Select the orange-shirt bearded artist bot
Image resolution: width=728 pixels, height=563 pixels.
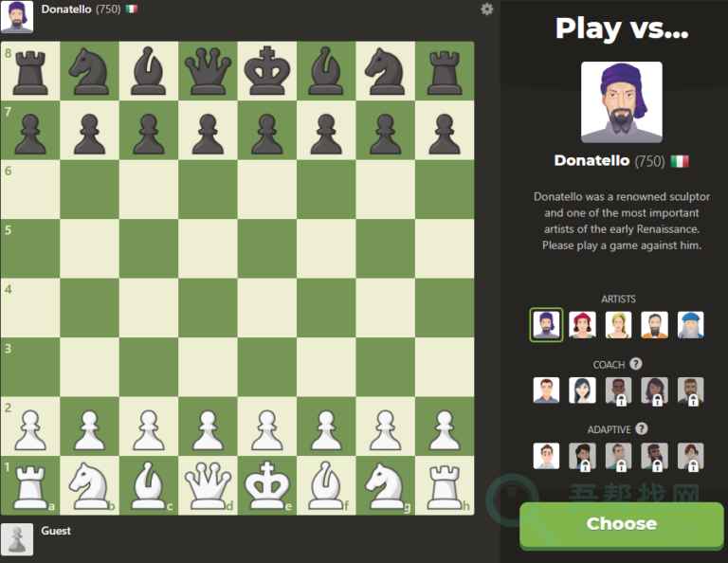[x=655, y=325]
